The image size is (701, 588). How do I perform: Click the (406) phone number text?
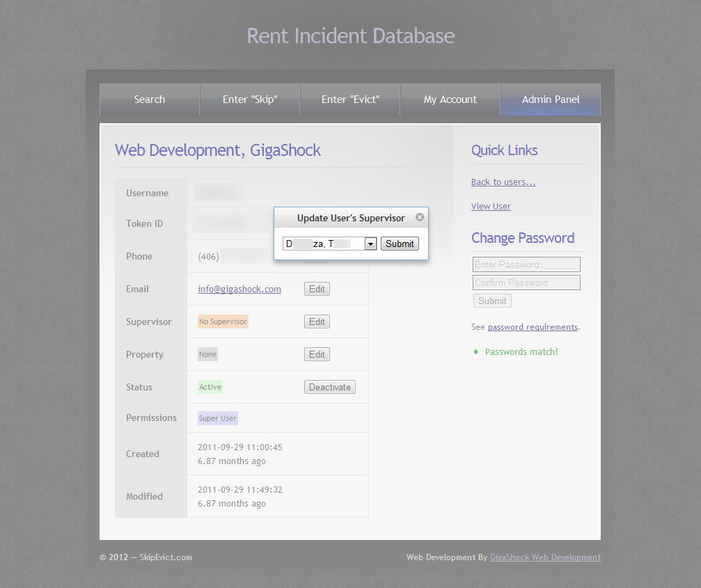click(x=208, y=257)
